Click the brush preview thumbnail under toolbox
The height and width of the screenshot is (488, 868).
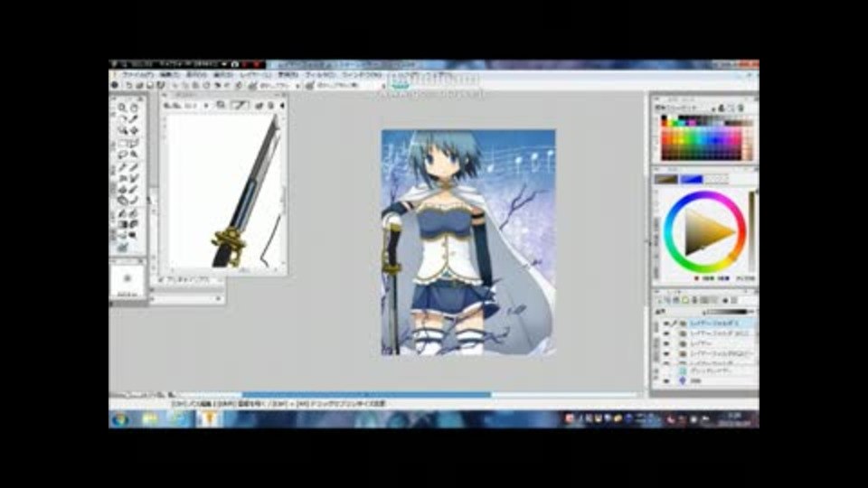pyautogui.click(x=127, y=280)
